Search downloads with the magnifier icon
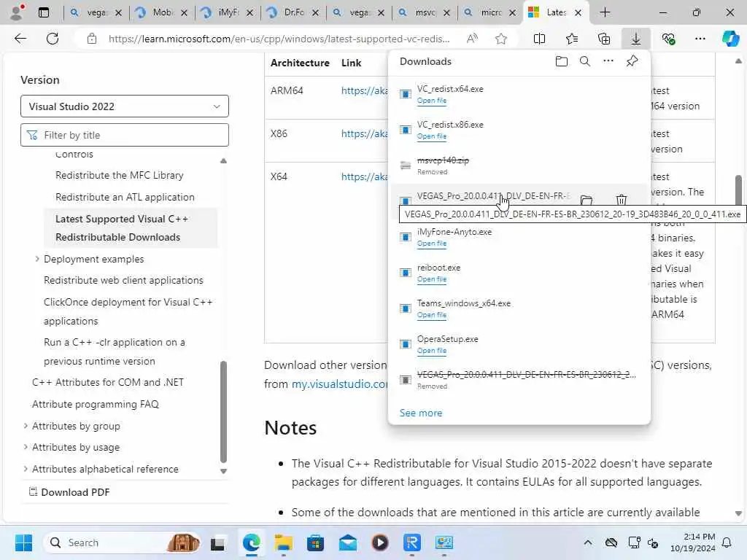Screen dimensions: 747x560 pyautogui.click(x=585, y=61)
